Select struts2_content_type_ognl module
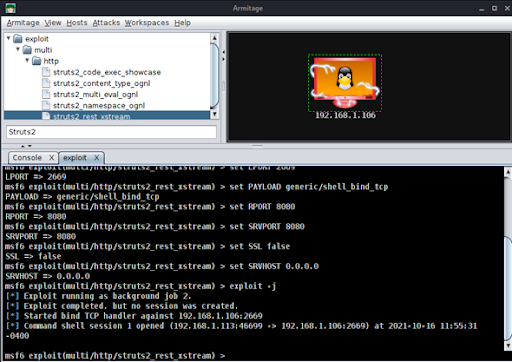Viewport: 512px width, 362px height. (101, 83)
